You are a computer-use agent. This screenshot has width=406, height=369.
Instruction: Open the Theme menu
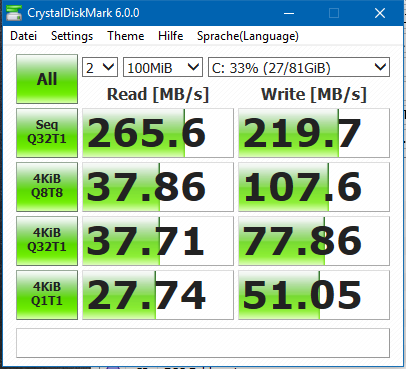(x=126, y=36)
